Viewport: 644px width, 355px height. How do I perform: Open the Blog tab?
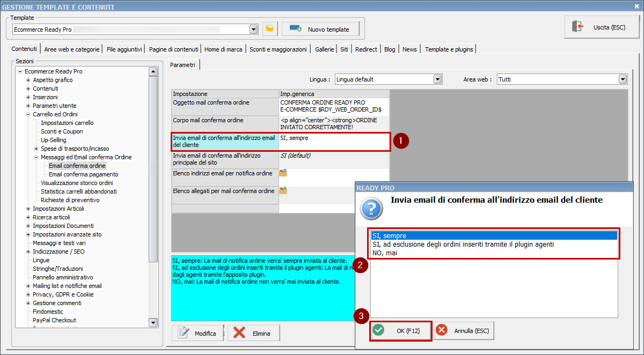tap(390, 49)
